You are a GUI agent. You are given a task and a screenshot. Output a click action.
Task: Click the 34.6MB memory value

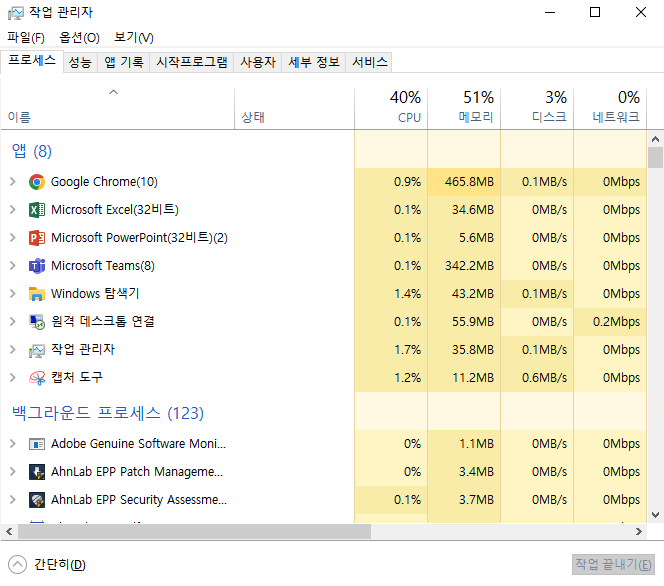473,210
